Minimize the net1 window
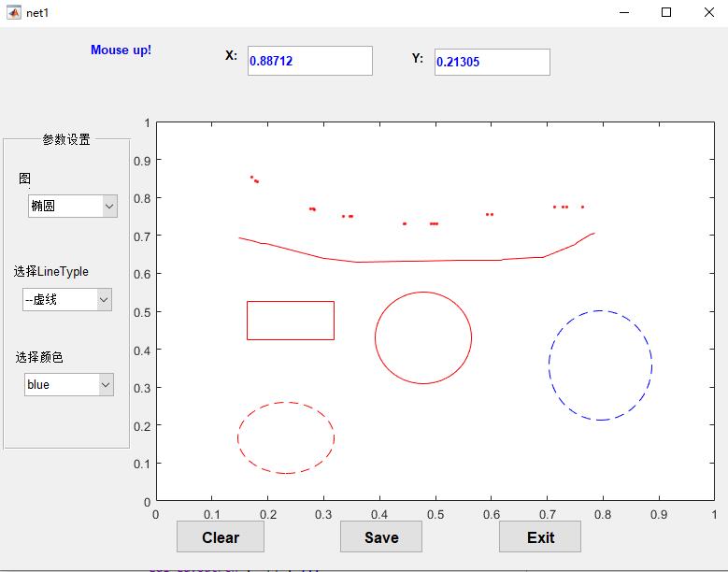Viewport: 728px width, 572px height. point(624,12)
